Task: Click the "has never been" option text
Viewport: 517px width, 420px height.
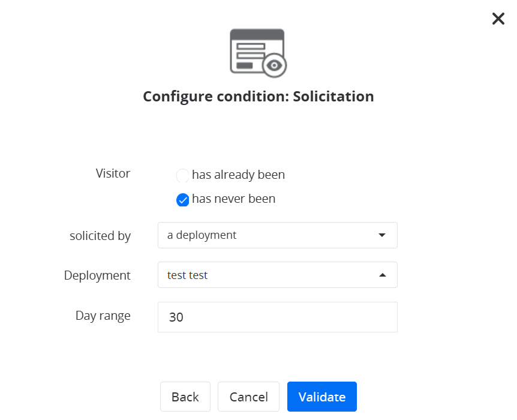Action: pyautogui.click(x=233, y=199)
